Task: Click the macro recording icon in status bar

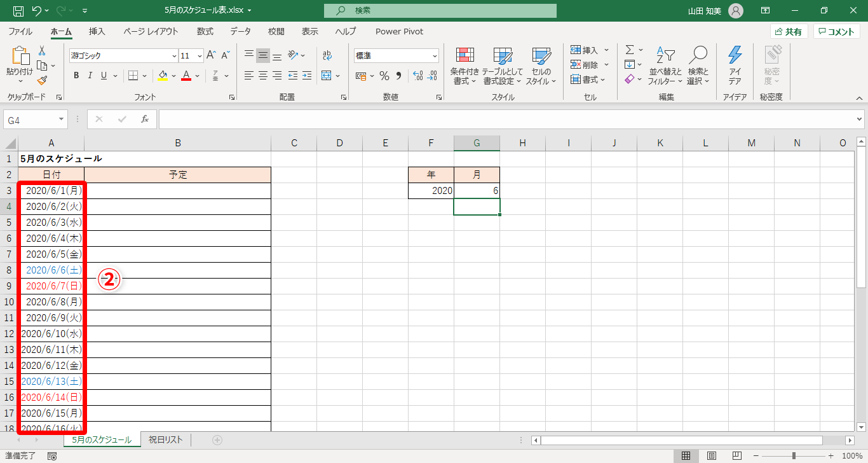Action: [52, 456]
